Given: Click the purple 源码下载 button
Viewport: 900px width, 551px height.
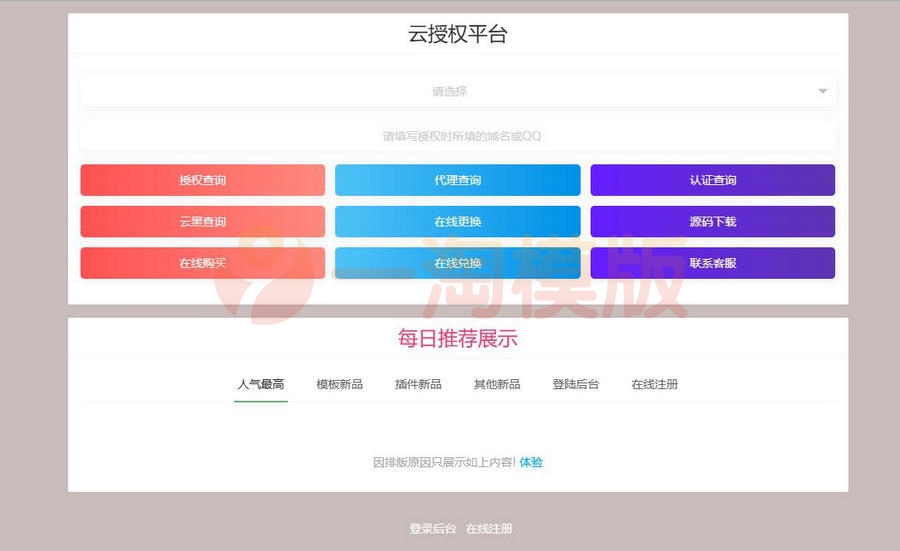Looking at the screenshot, I should point(712,222).
